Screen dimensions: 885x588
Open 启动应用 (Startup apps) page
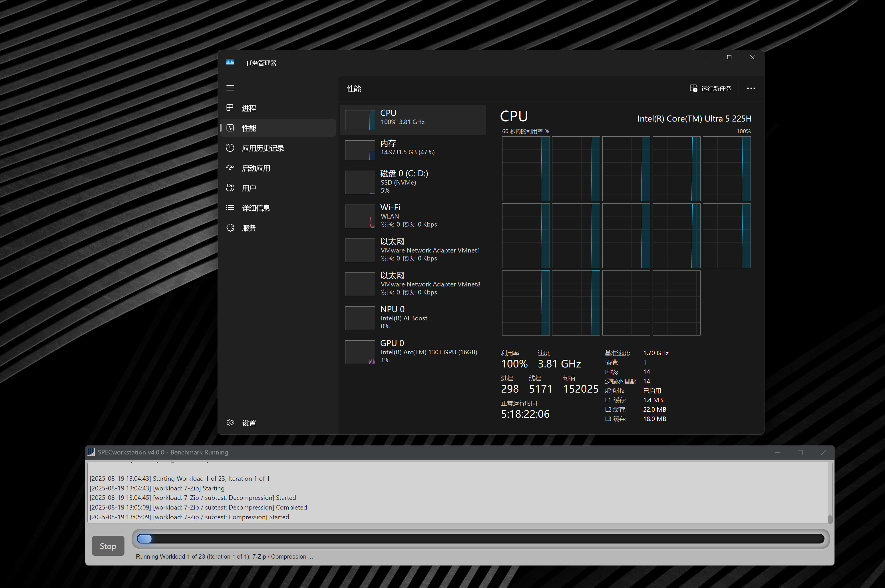(x=278, y=168)
